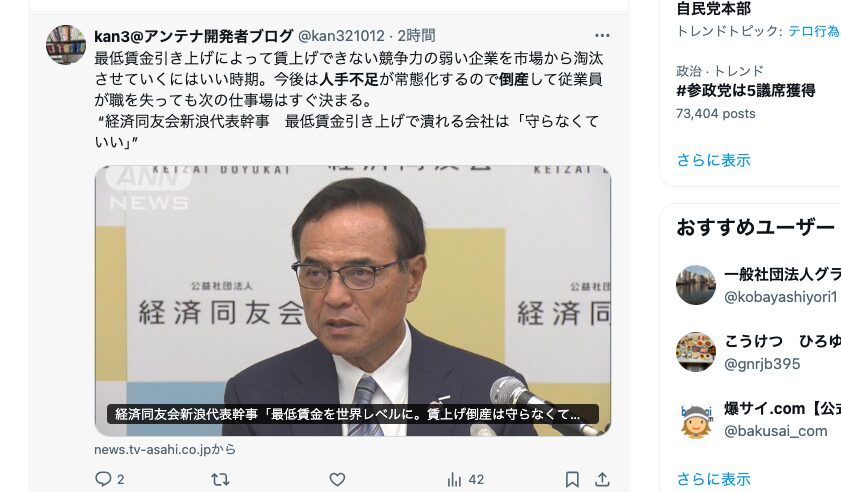Repost the kan3 tweet
Image resolution: width=841 pixels, height=492 pixels.
coord(220,479)
